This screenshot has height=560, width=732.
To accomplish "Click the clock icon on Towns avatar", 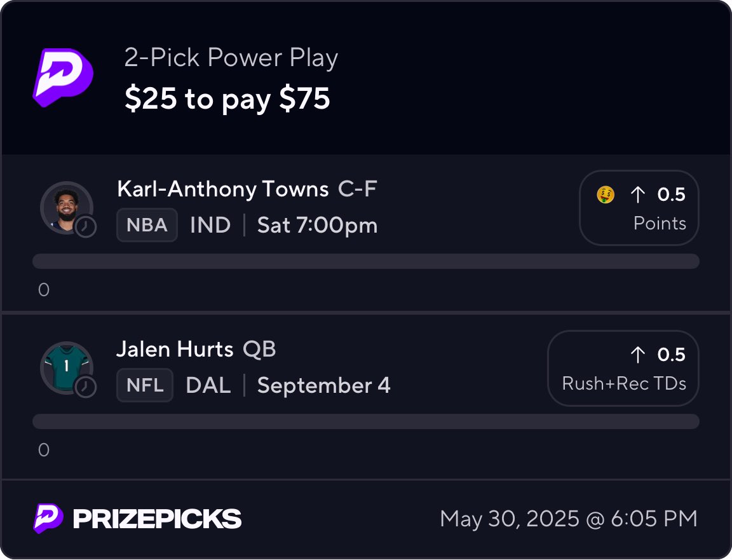I will [x=86, y=227].
